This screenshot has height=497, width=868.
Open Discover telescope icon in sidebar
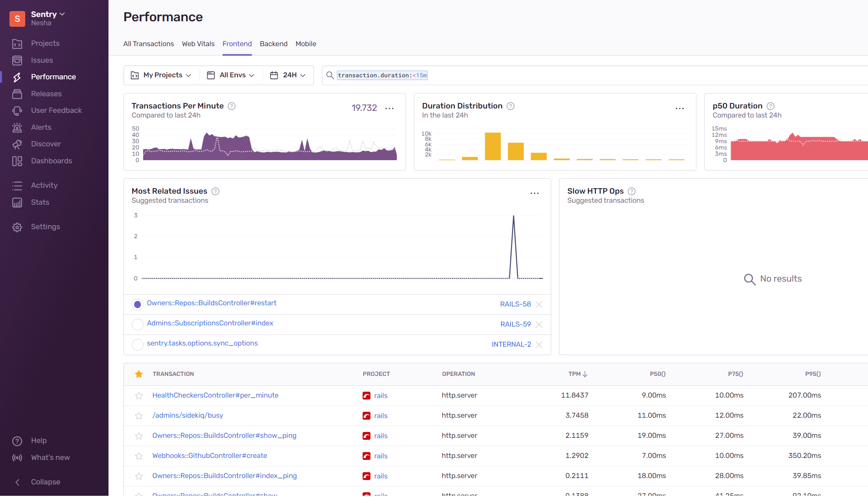click(x=17, y=144)
